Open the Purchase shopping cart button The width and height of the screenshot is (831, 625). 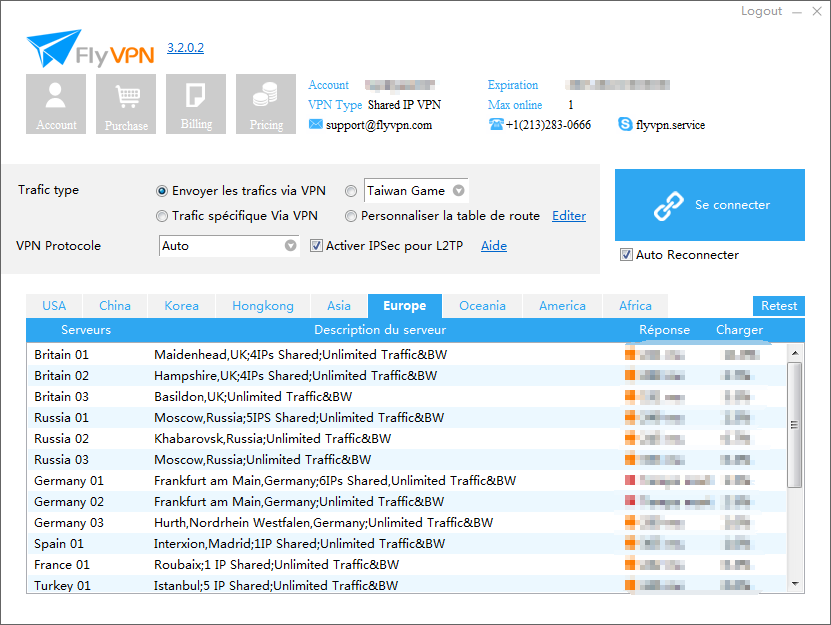126,104
